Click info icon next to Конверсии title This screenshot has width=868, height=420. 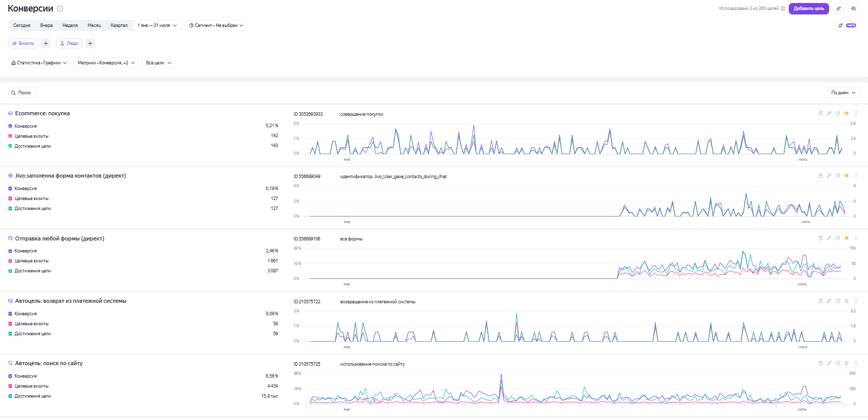(60, 8)
